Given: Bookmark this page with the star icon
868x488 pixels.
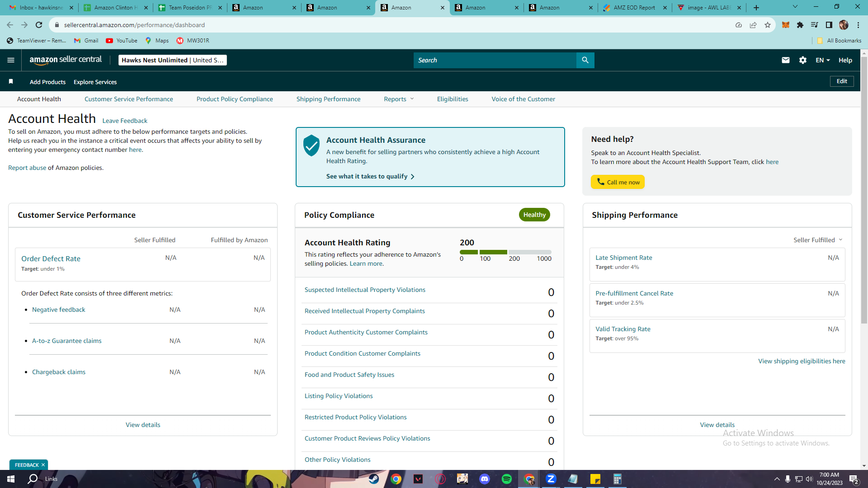Looking at the screenshot, I should click(x=768, y=25).
